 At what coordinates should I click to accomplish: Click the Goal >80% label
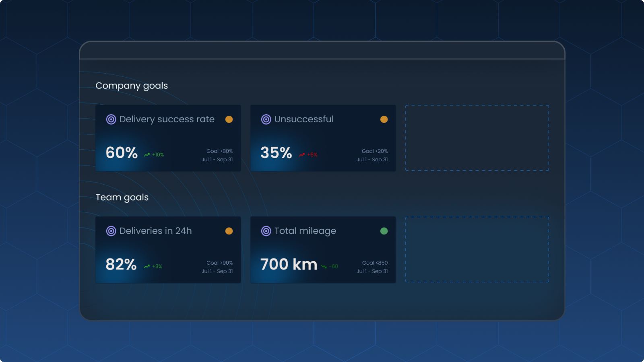[x=220, y=151]
